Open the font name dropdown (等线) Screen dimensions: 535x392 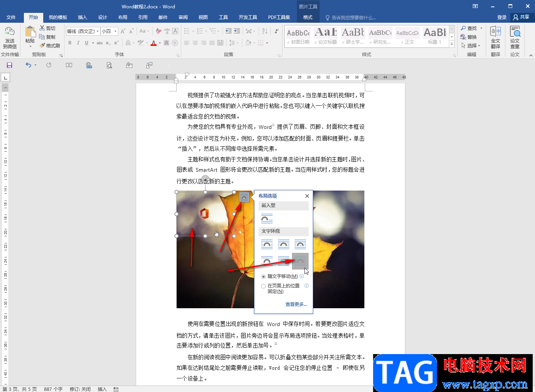[97, 31]
